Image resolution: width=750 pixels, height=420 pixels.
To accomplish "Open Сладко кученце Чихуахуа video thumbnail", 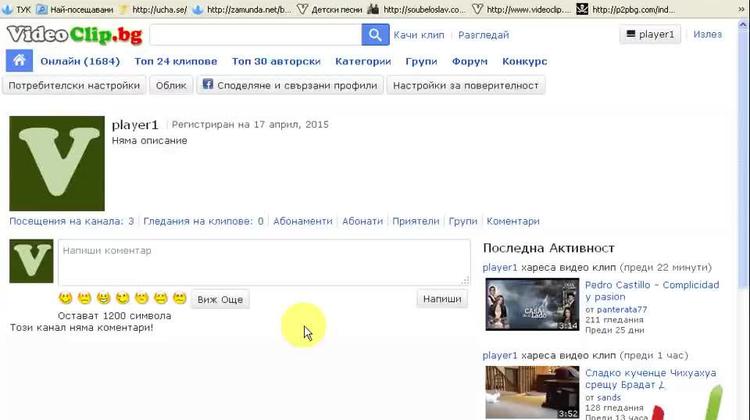I will pyautogui.click(x=532, y=392).
